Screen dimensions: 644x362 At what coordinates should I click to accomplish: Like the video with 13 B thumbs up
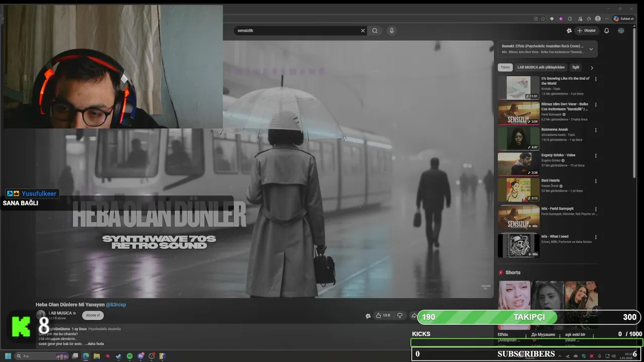383,315
